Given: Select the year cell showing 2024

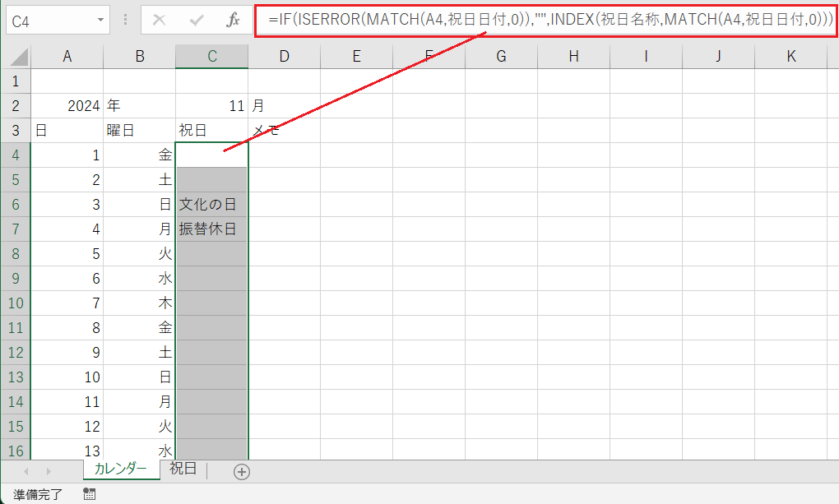Looking at the screenshot, I should pyautogui.click(x=67, y=105).
